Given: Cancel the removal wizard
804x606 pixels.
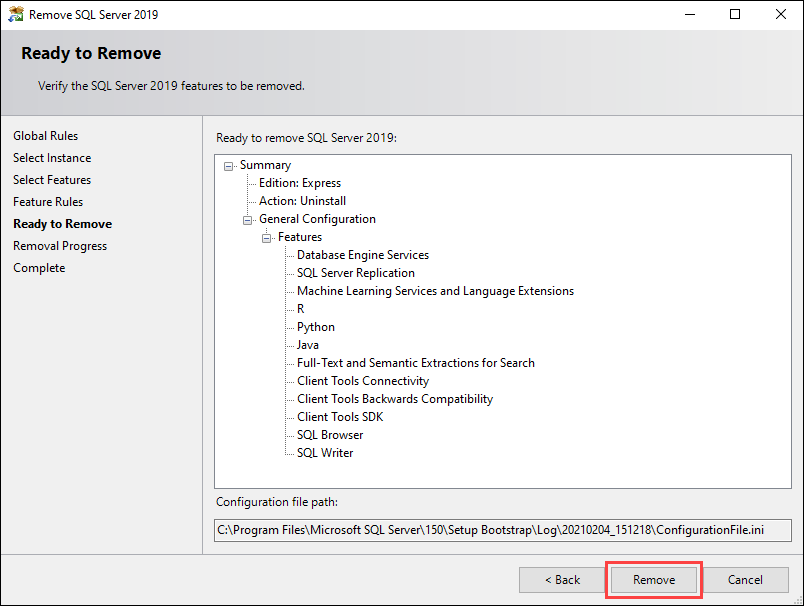Looking at the screenshot, I should click(x=745, y=580).
